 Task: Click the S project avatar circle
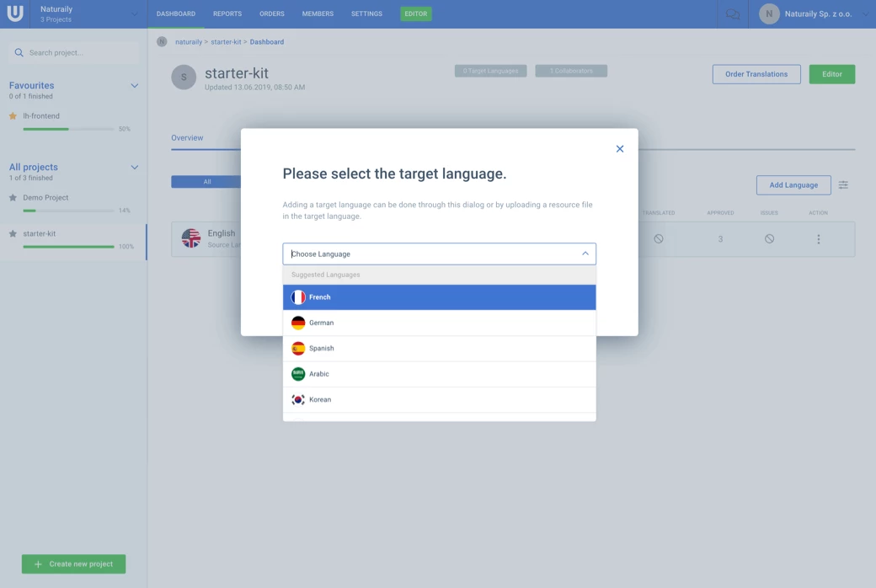click(184, 78)
